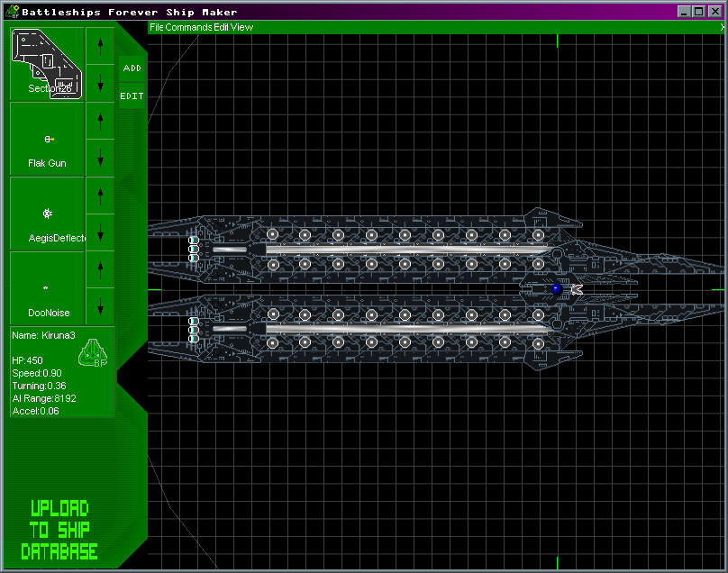Image resolution: width=728 pixels, height=573 pixels.
Task: Click the down arrow beside Section26
Action: coord(100,83)
